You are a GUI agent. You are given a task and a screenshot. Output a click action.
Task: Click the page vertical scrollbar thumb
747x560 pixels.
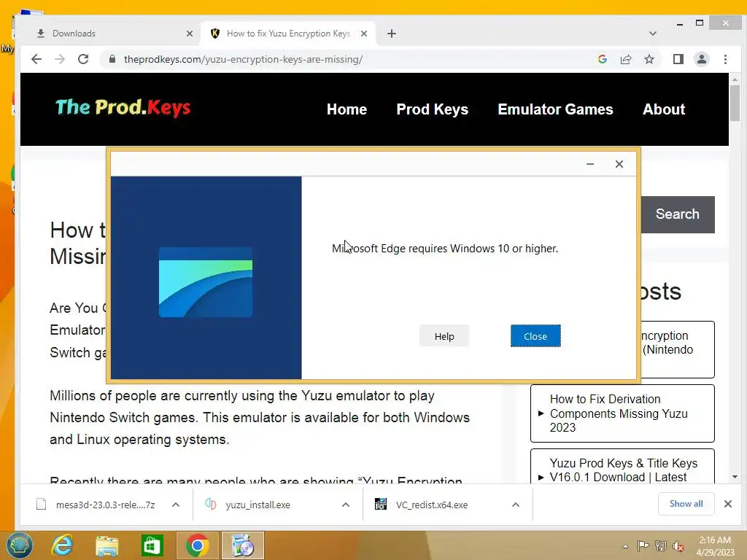735,104
